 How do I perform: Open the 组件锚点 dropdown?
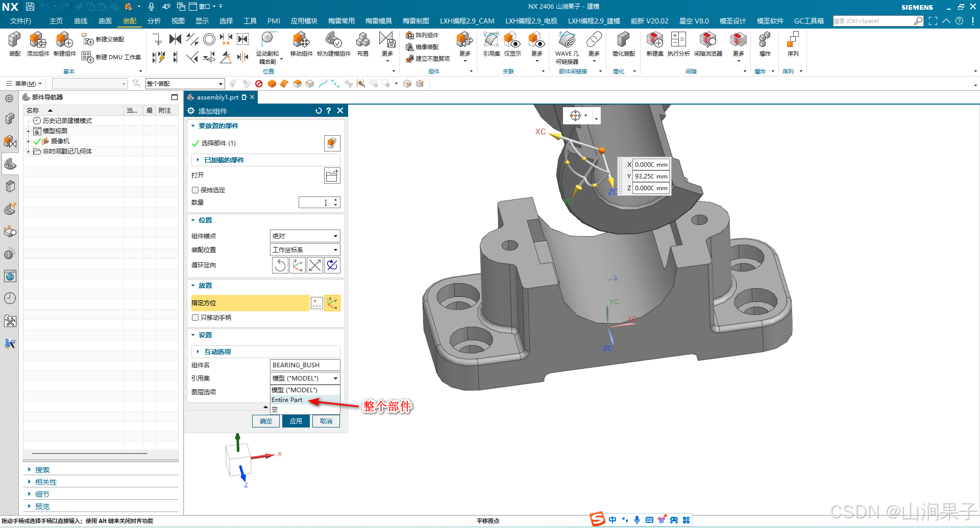pos(305,236)
